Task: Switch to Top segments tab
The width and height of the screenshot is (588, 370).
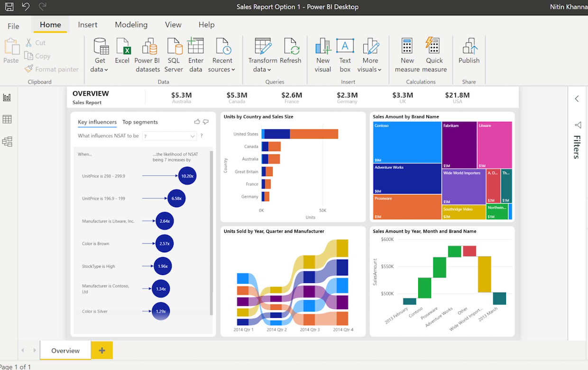Action: tap(140, 122)
